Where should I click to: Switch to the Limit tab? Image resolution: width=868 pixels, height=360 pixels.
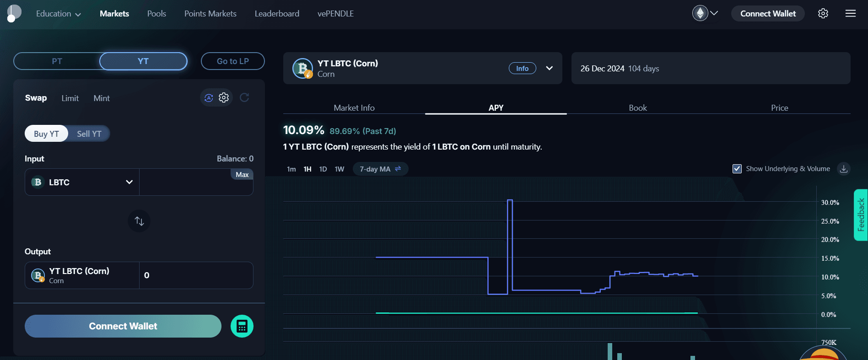[70, 98]
